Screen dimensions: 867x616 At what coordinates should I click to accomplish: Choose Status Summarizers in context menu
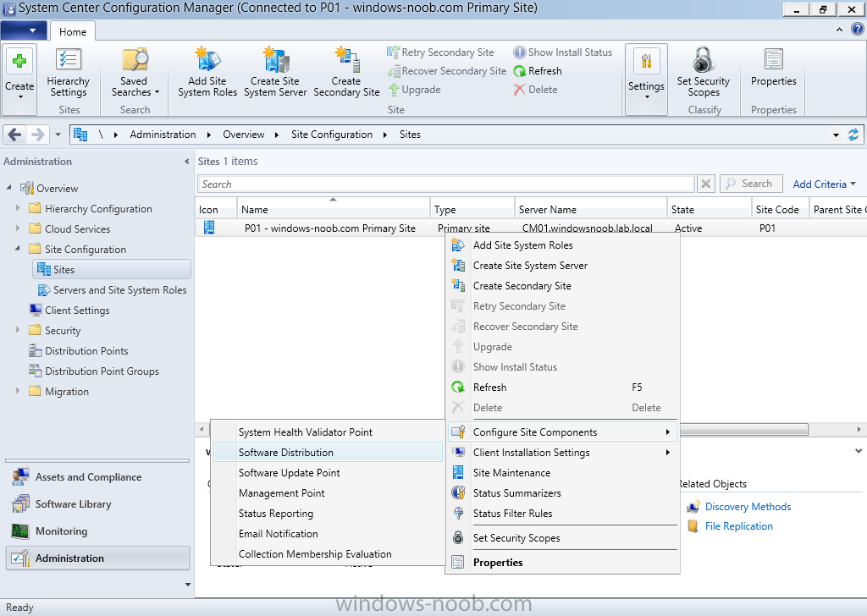tap(563, 493)
